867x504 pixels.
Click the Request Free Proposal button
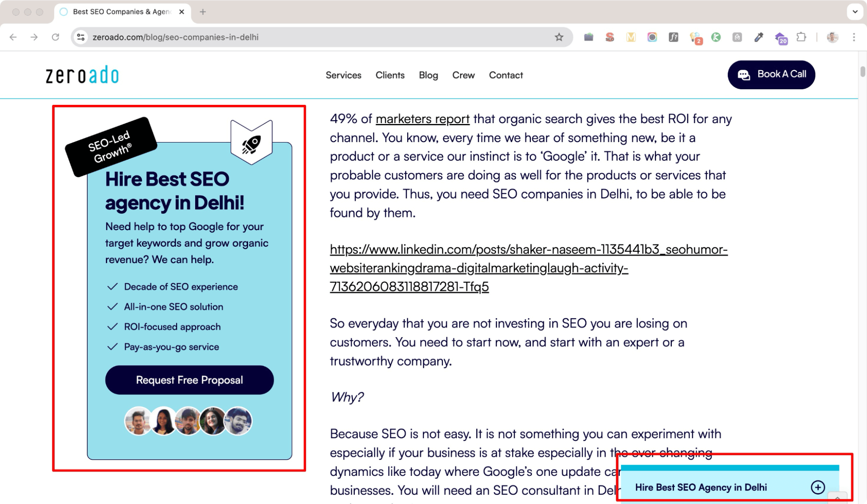(189, 380)
